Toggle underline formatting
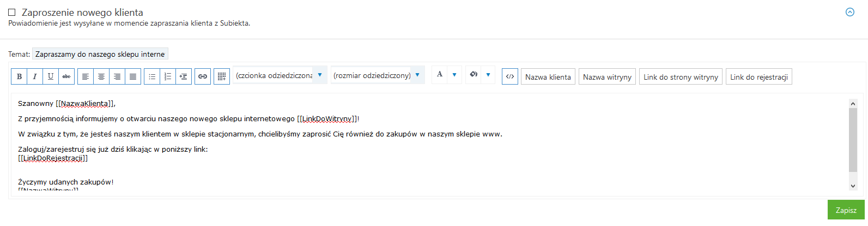Screen dimensions: 868x226 pyautogui.click(x=51, y=76)
